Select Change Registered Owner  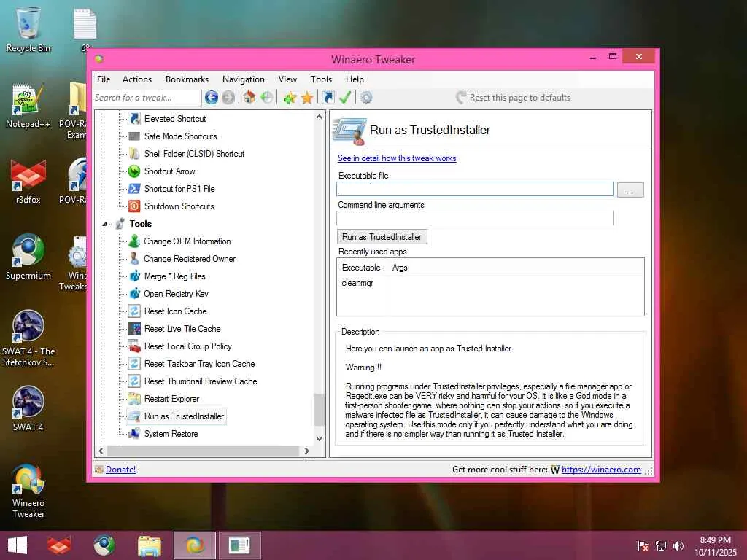[x=190, y=259]
